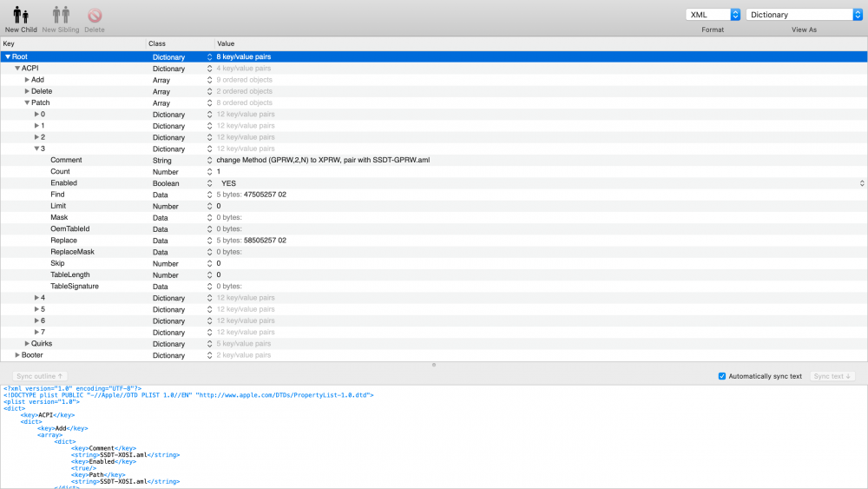Expand the Quirks dictionary row
The height and width of the screenshot is (489, 868).
tap(27, 344)
